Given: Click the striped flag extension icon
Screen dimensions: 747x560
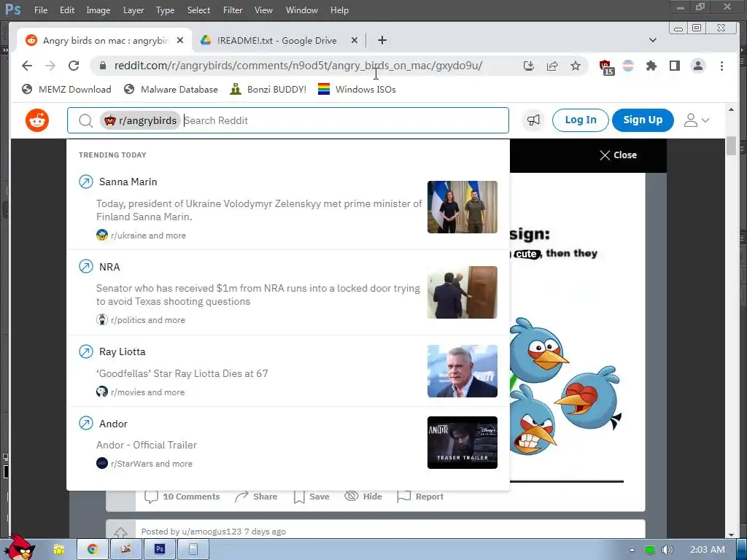Looking at the screenshot, I should (628, 66).
